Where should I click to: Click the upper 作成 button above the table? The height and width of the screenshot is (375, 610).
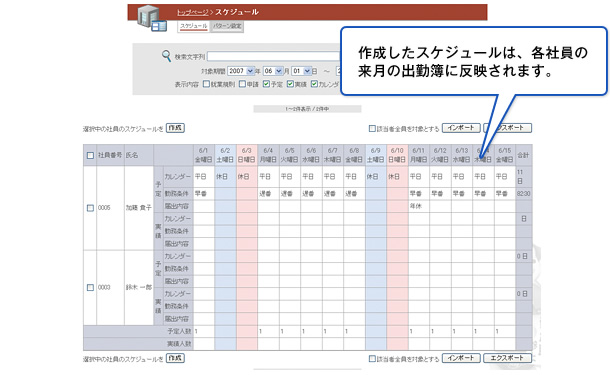coord(175,128)
